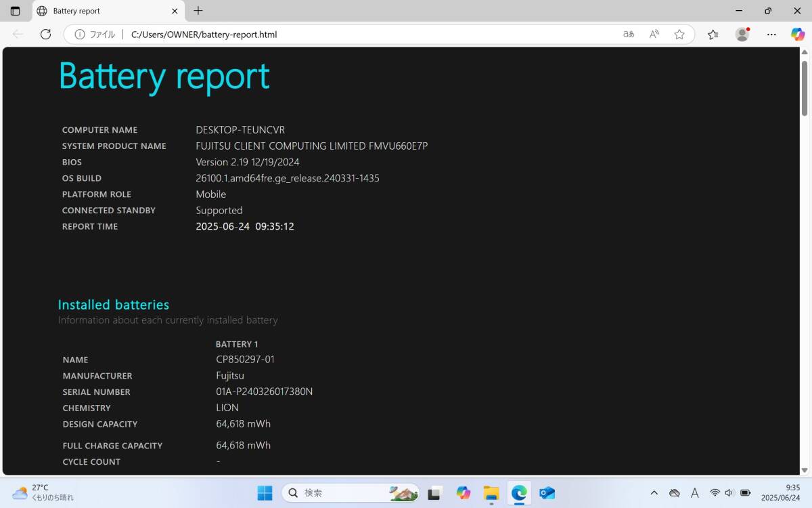Click the taskbar search box

point(351,492)
